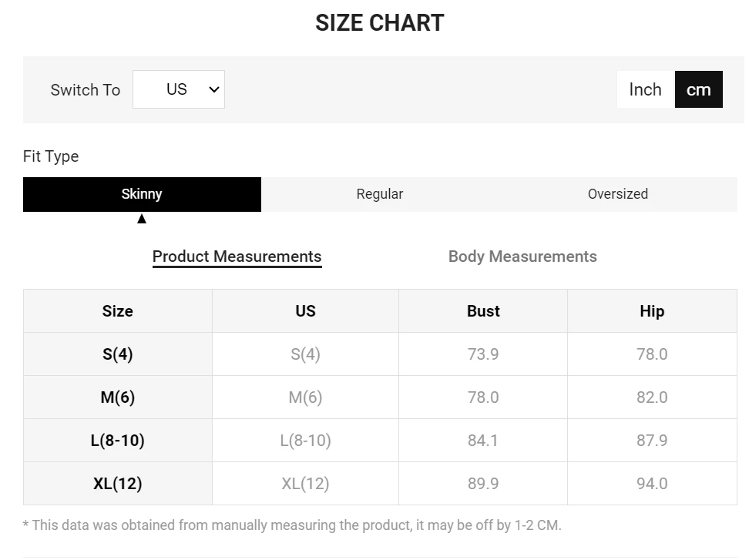Click the 78.0 hip value for S(4)
The image size is (749, 560).
[x=652, y=354]
